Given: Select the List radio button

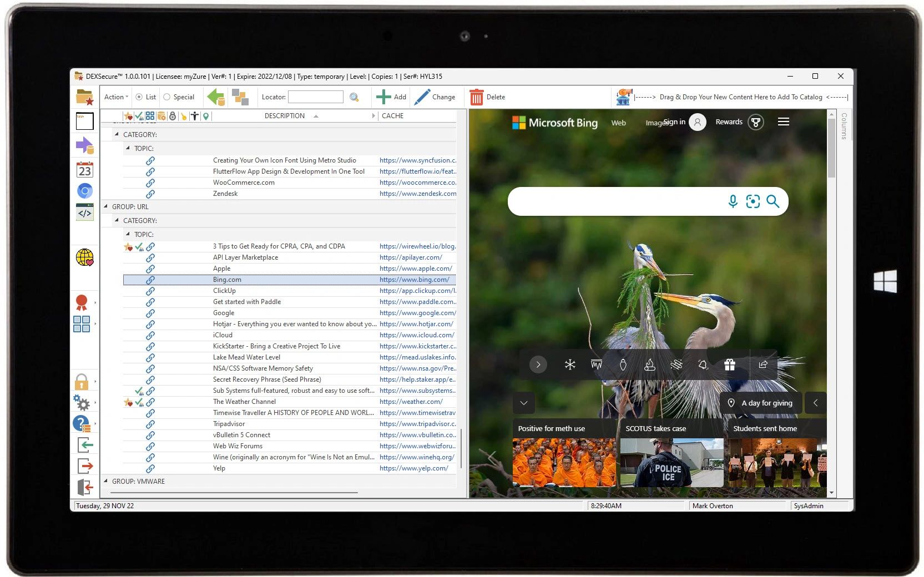Looking at the screenshot, I should tap(139, 97).
